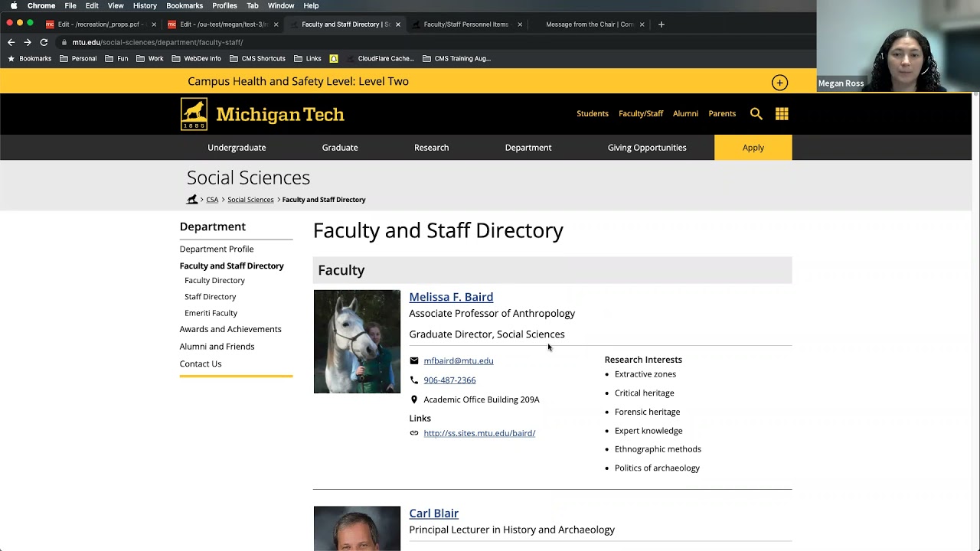Open the Graduate navigation item

pos(340,148)
